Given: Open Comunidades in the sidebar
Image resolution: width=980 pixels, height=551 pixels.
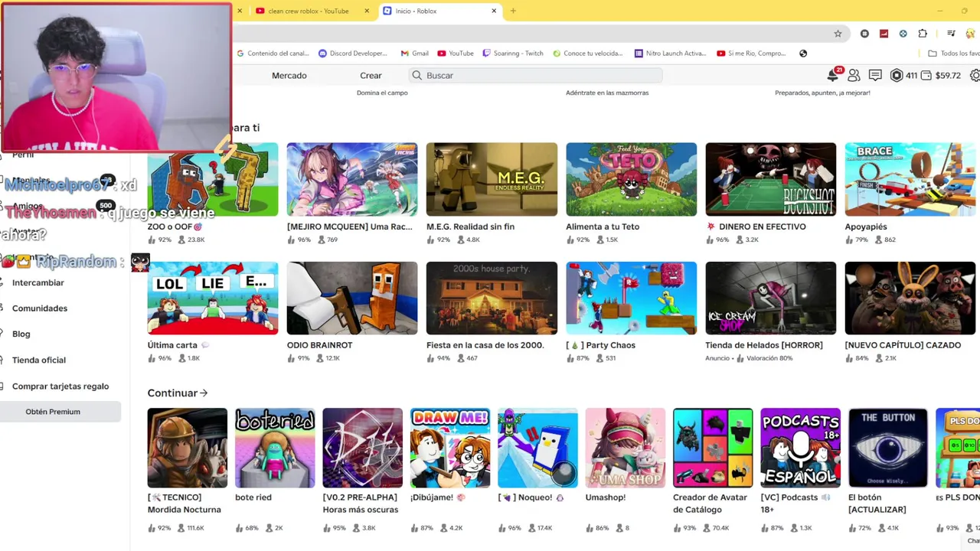Looking at the screenshot, I should pos(40,308).
